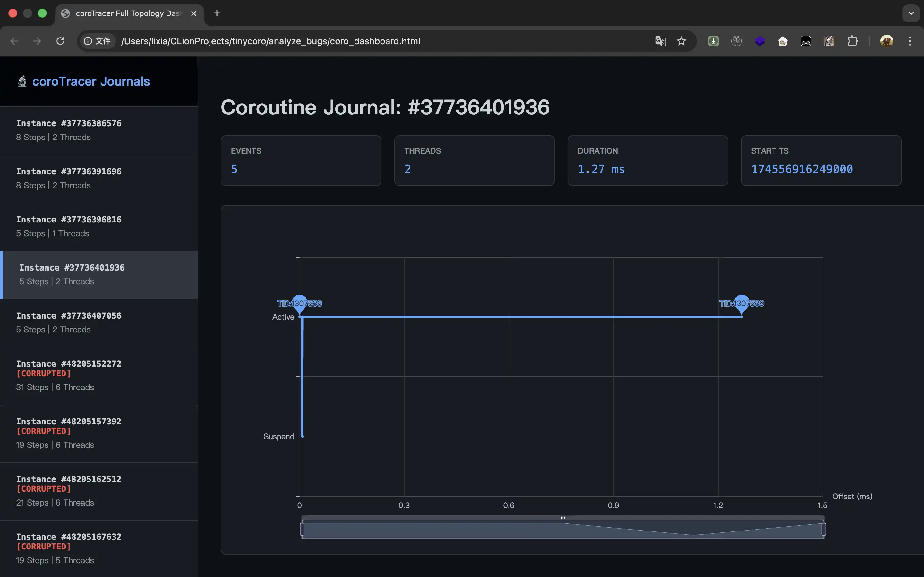This screenshot has height=577, width=924.
Task: Open the Extensions puzzle piece menu
Action: tap(852, 41)
